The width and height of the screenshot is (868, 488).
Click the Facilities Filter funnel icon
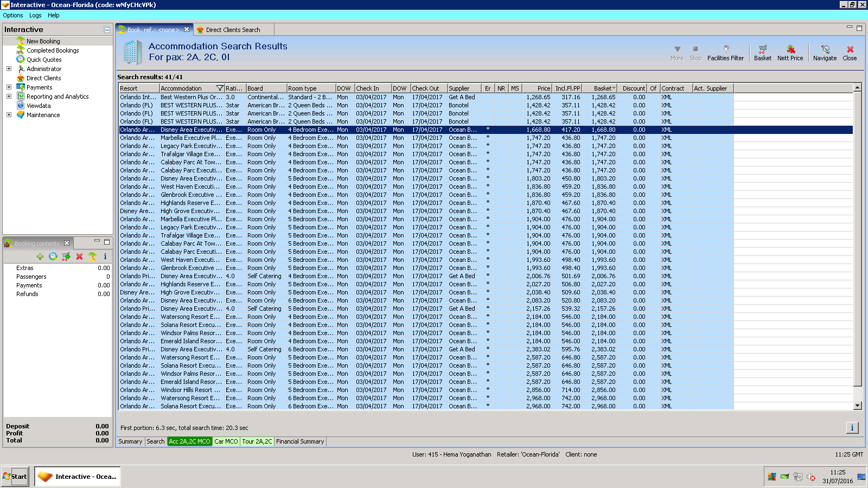pos(725,50)
